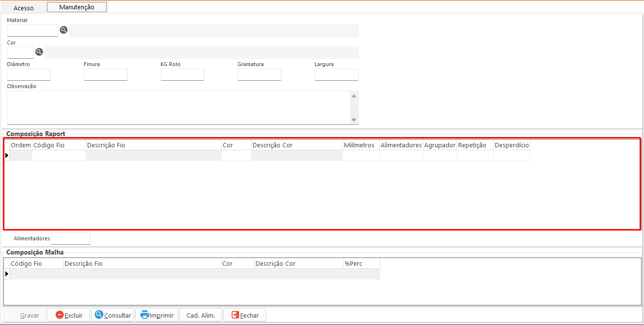
Task: Click the Material search magnifier icon
Action: 63,30
